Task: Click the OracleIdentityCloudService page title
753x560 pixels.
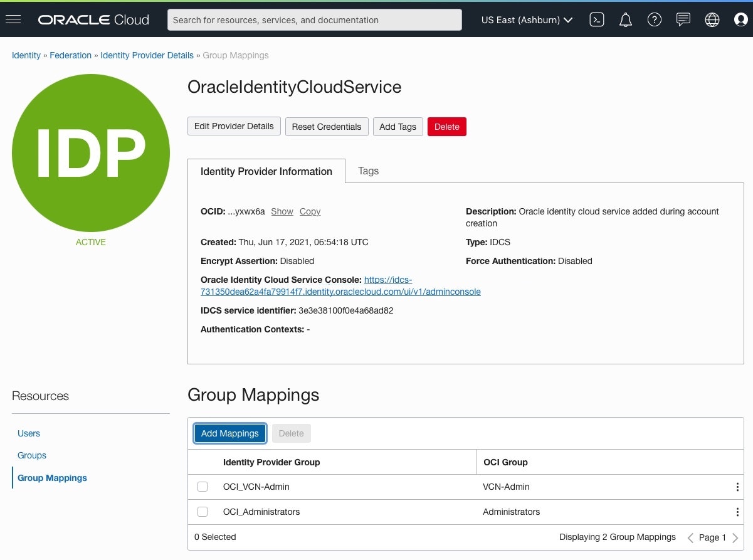Action: [295, 87]
